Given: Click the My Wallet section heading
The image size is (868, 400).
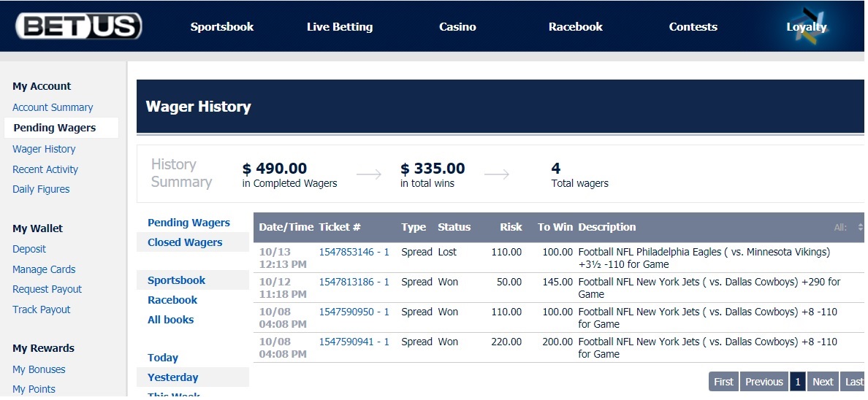Looking at the screenshot, I should tap(38, 228).
